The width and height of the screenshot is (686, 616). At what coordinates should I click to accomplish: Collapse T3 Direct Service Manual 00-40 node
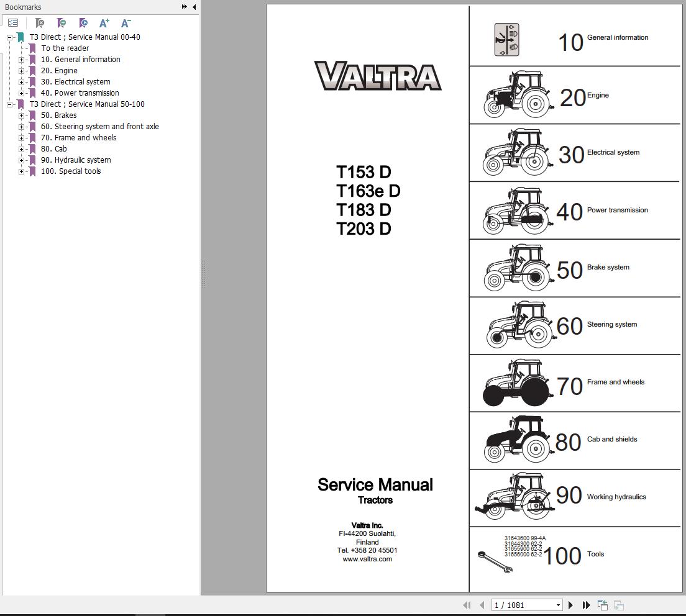point(9,38)
